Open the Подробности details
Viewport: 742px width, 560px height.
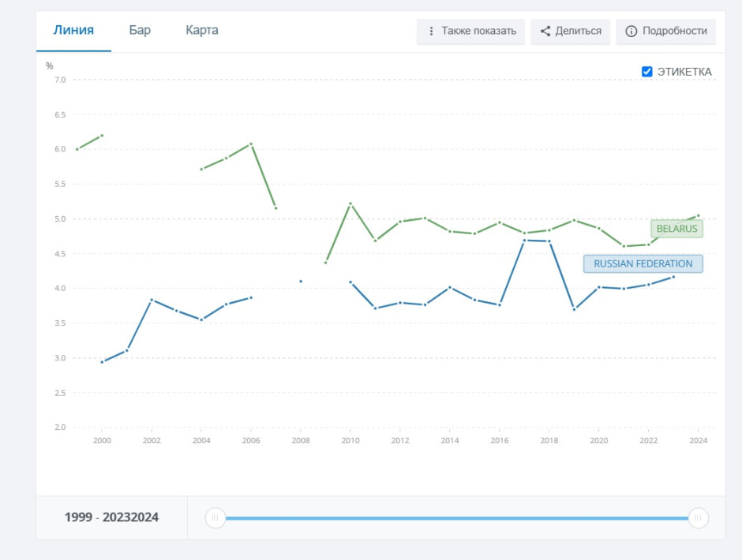[665, 32]
